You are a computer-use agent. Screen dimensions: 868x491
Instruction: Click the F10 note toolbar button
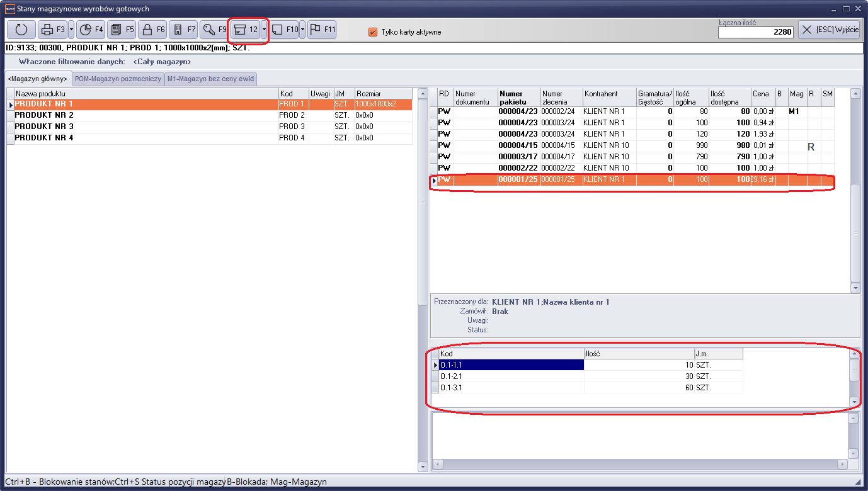[x=284, y=30]
